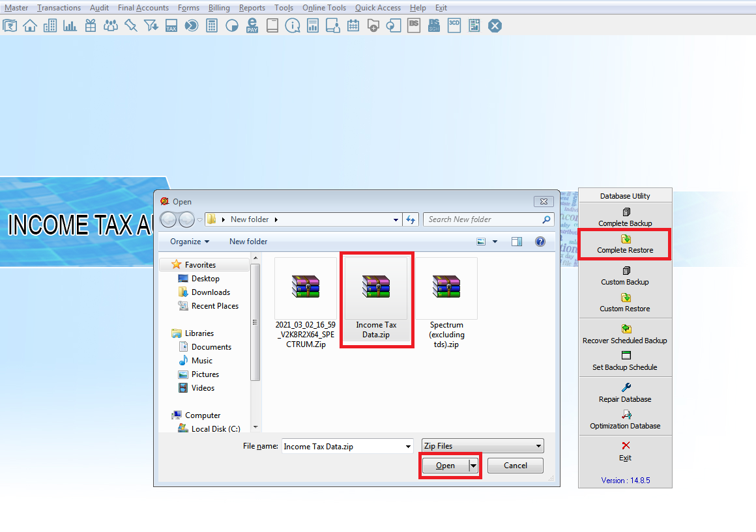Expand the address bar path dropdown
Screen dimensions: 756x532
[396, 219]
